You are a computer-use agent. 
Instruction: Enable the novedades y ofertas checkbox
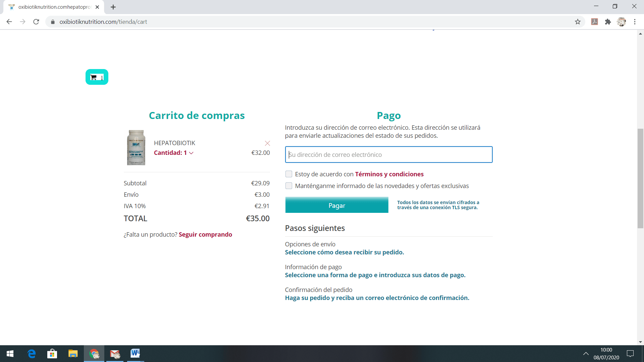point(289,186)
